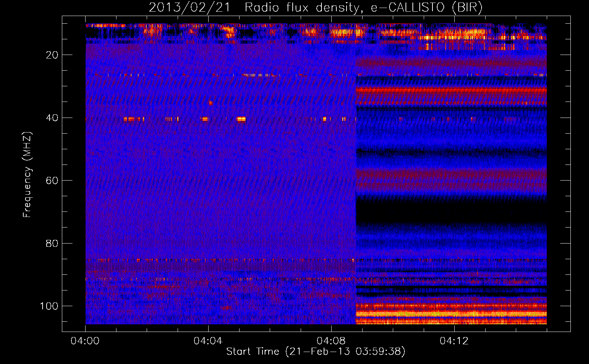Click the 'Start Time (21-Feb-13 03:59:38)' label
This screenshot has width=589, height=364.
coord(316,352)
